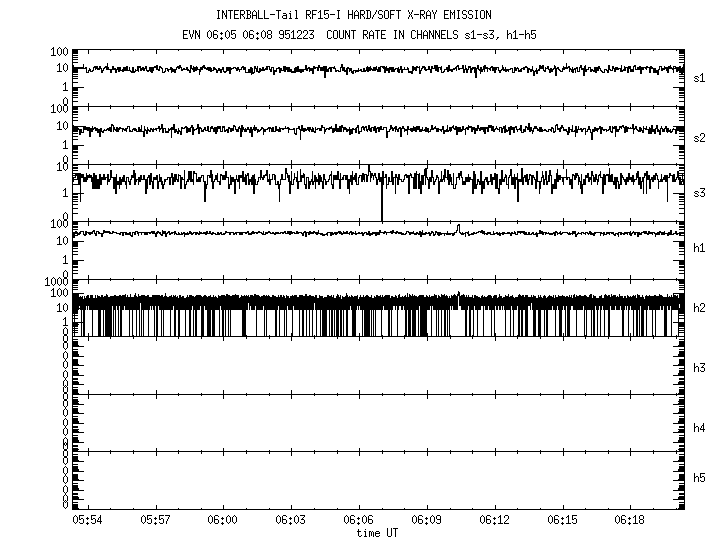Click the small peak in h1 trace
The width and height of the screenshot is (720, 550).
click(x=458, y=228)
